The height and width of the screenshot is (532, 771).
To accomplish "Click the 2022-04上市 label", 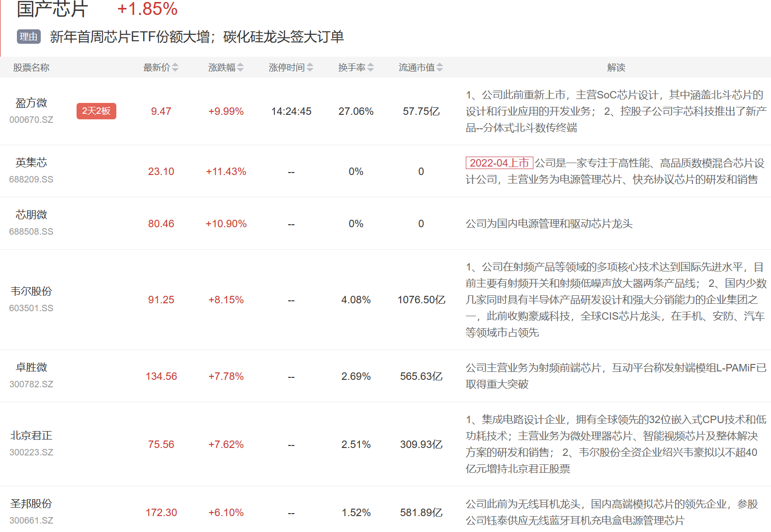I will 499,163.
